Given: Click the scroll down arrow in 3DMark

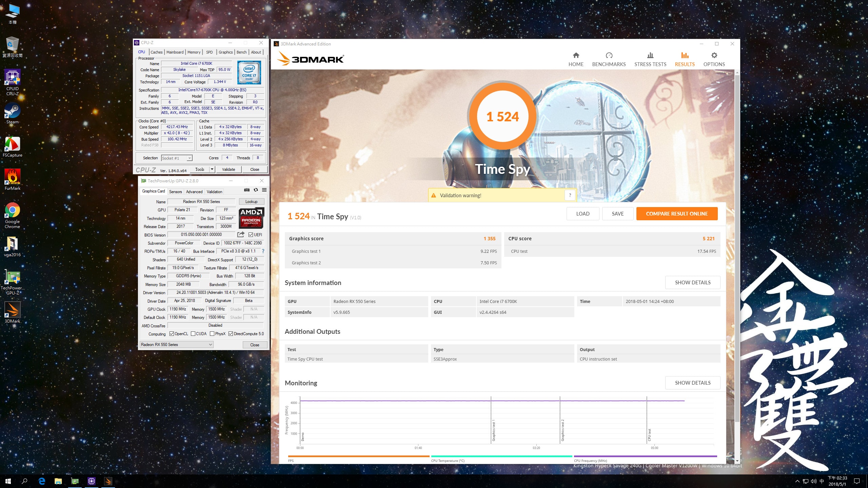Looking at the screenshot, I should (x=737, y=461).
